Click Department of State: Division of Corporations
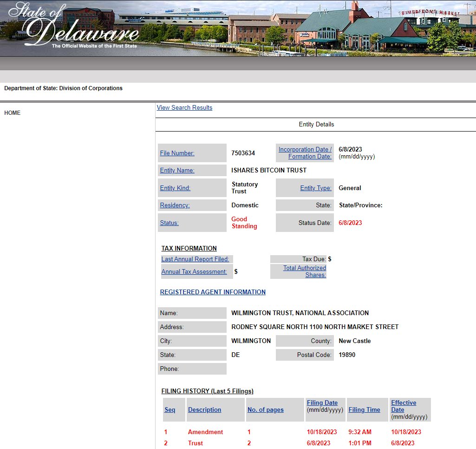The image size is (476, 449). click(64, 88)
